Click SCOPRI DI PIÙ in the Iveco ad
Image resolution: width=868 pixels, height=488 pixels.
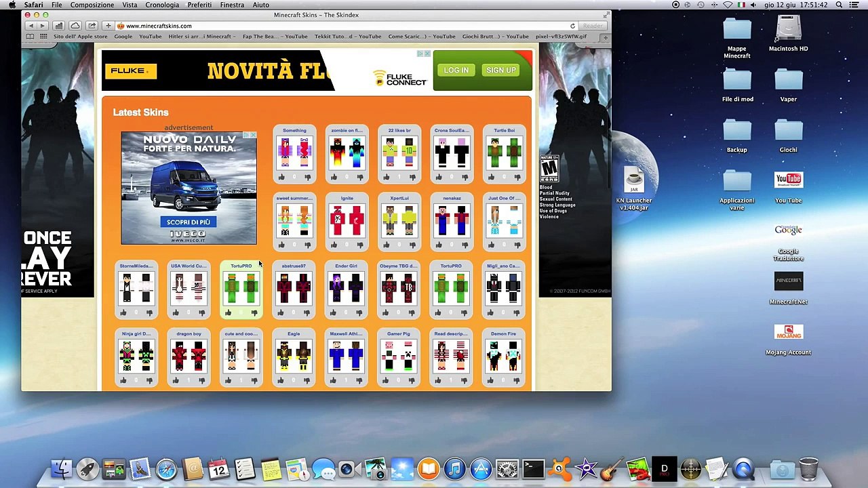pyautogui.click(x=189, y=222)
